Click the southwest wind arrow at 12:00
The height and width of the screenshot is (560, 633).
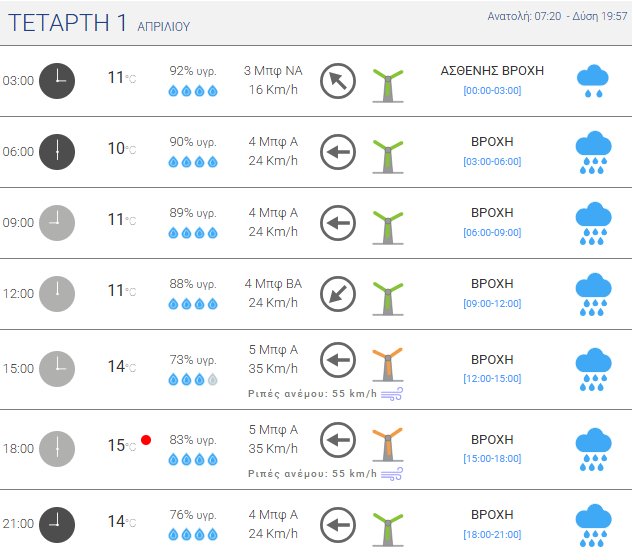coord(338,294)
